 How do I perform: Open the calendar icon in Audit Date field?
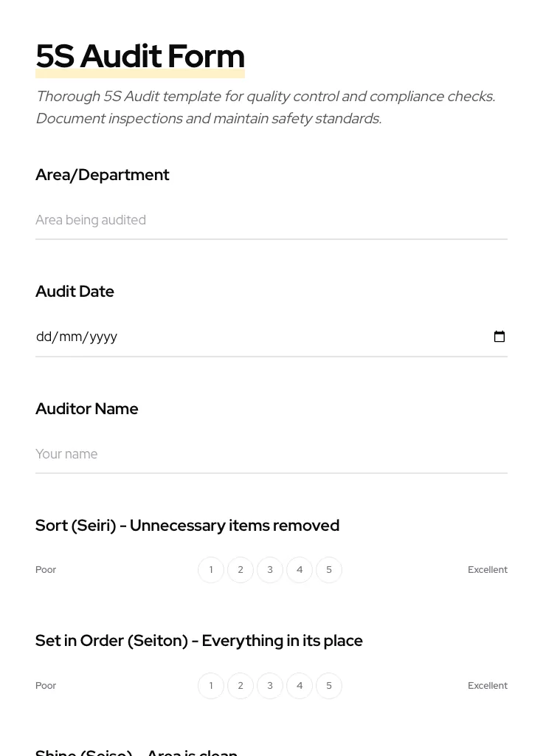pos(499,336)
